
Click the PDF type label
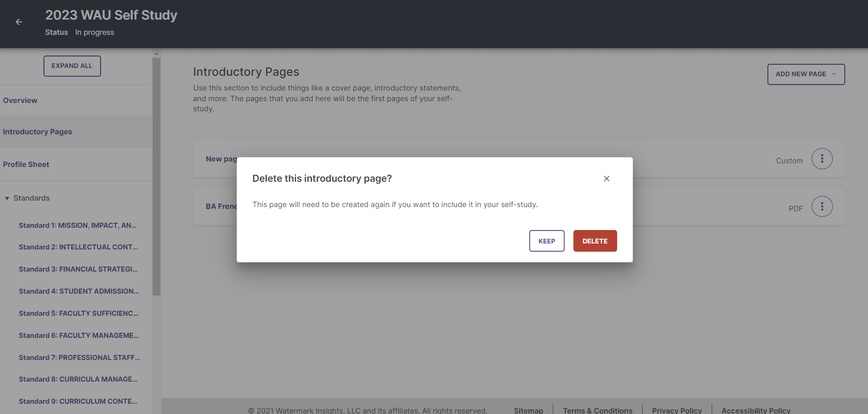coord(796,208)
